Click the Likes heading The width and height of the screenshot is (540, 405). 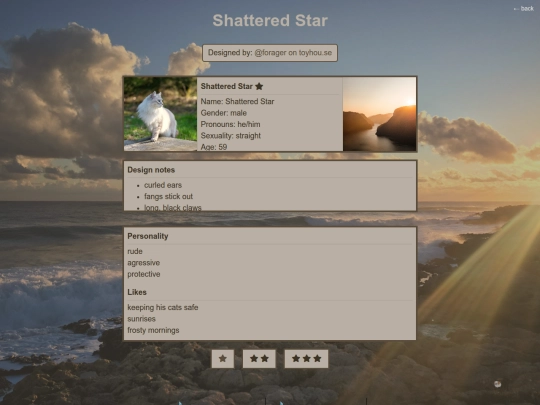tap(137, 292)
